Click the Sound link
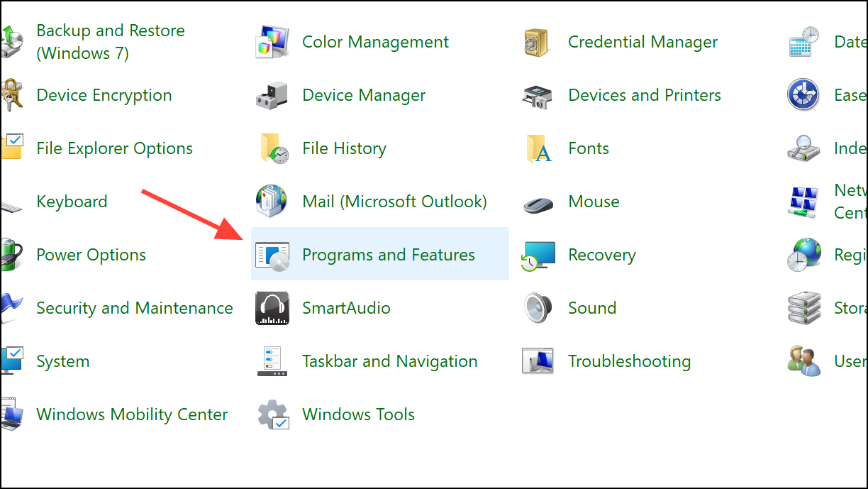Image resolution: width=868 pixels, height=489 pixels. click(x=592, y=308)
